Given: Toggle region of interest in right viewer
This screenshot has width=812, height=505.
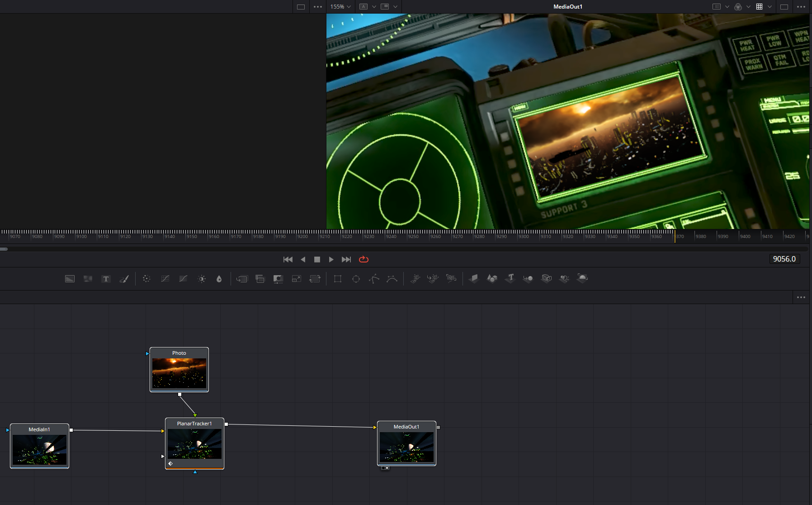Looking at the screenshot, I should (x=717, y=7).
